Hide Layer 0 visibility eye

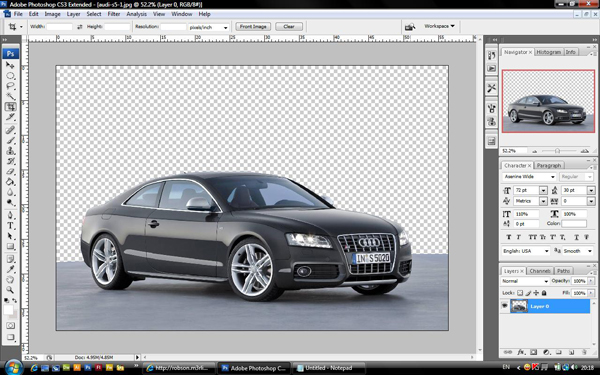click(505, 306)
